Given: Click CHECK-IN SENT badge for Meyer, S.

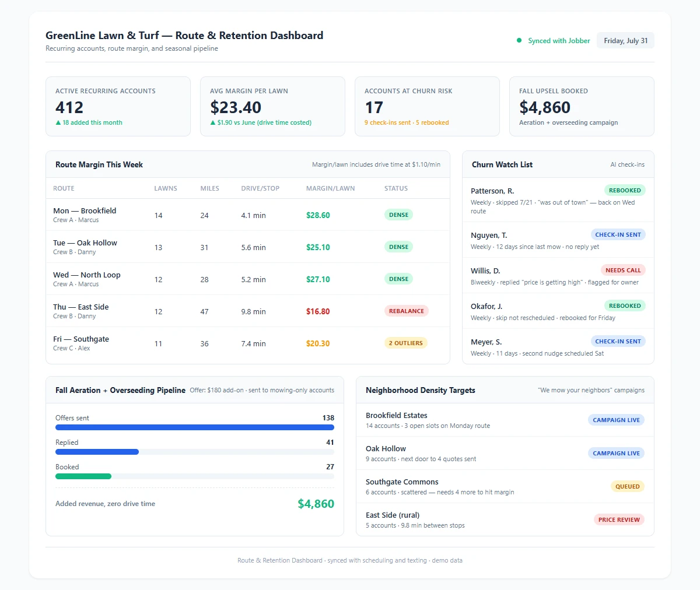Looking at the screenshot, I should (x=618, y=341).
